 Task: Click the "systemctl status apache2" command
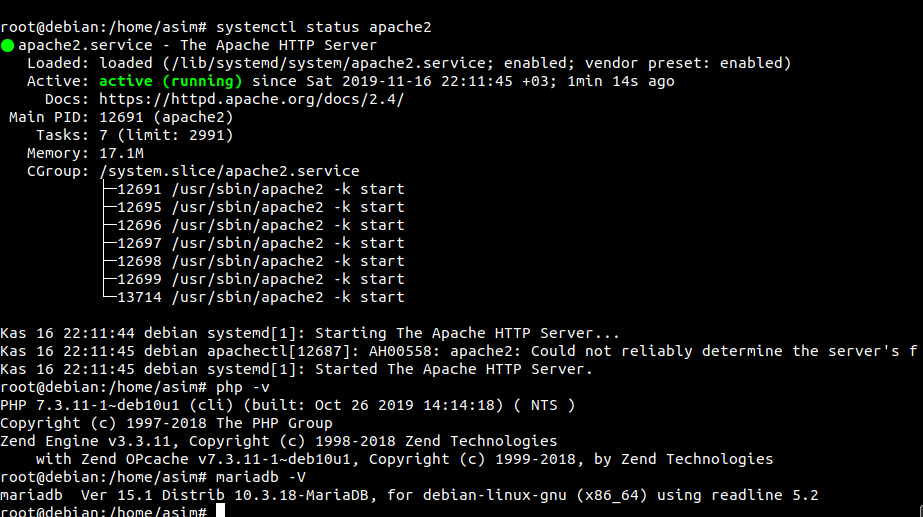coord(324,28)
